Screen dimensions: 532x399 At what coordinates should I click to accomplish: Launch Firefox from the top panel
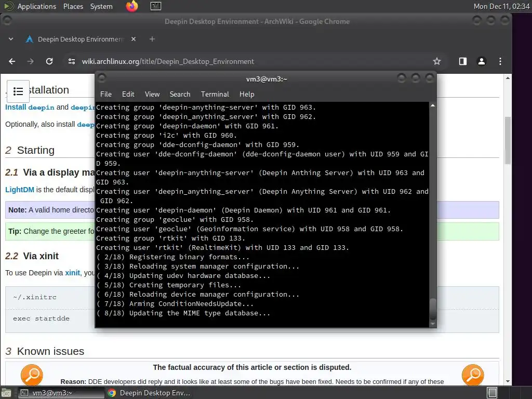(x=131, y=6)
